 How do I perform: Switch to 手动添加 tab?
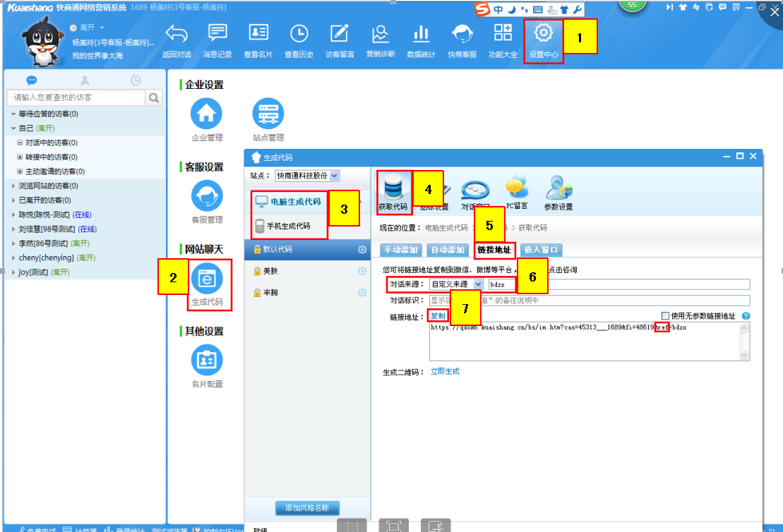401,250
